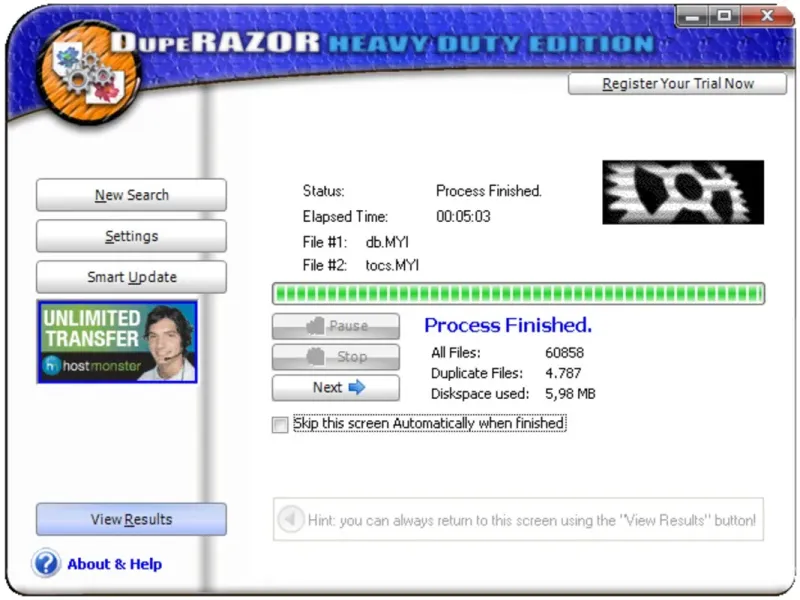Click the blue question mark help icon
Image resolution: width=800 pixels, height=600 pixels.
coord(46,564)
